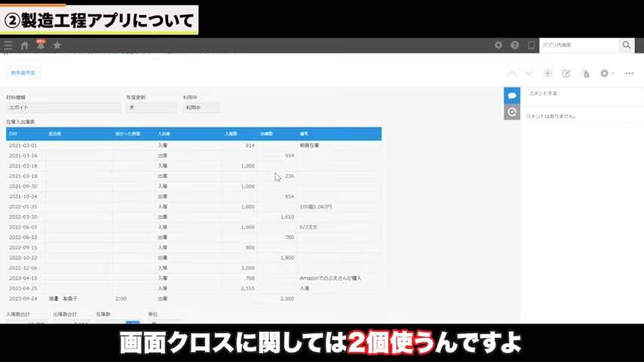The height and width of the screenshot is (362, 644).
Task: Click the 新年度作成 button
Action: pyautogui.click(x=23, y=73)
